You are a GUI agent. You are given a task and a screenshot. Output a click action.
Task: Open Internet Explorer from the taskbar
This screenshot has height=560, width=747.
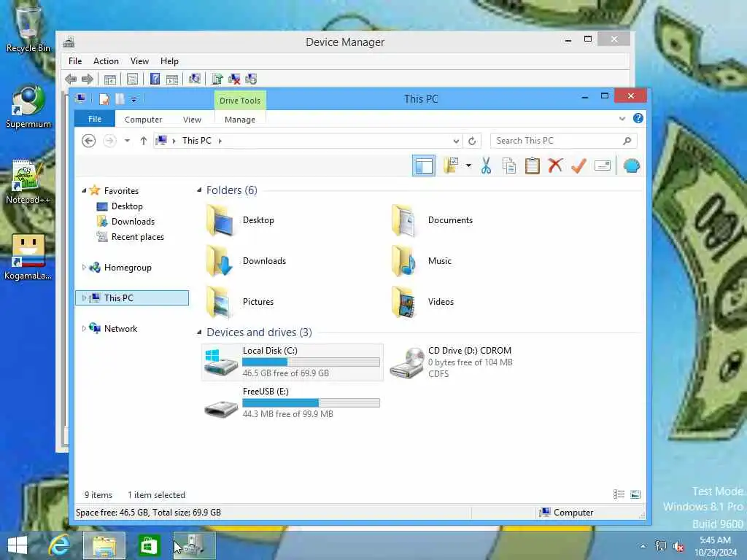click(60, 545)
